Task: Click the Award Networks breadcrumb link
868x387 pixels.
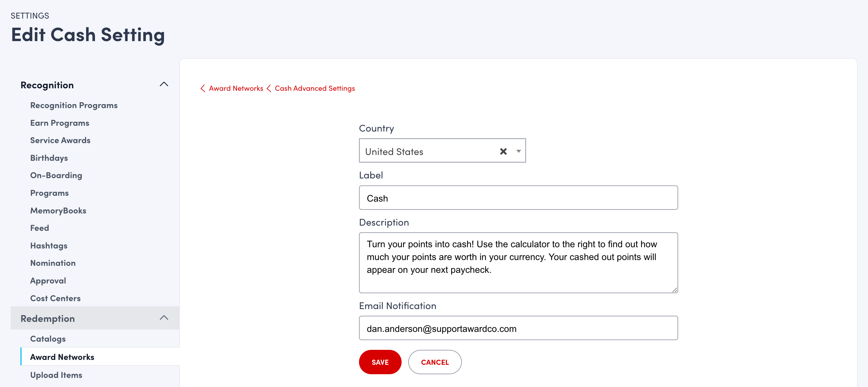Action: pos(235,88)
